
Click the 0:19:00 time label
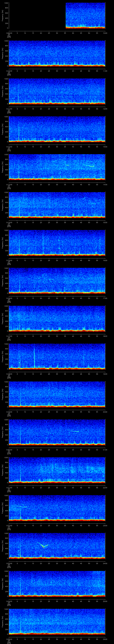click(x=9, y=412)
